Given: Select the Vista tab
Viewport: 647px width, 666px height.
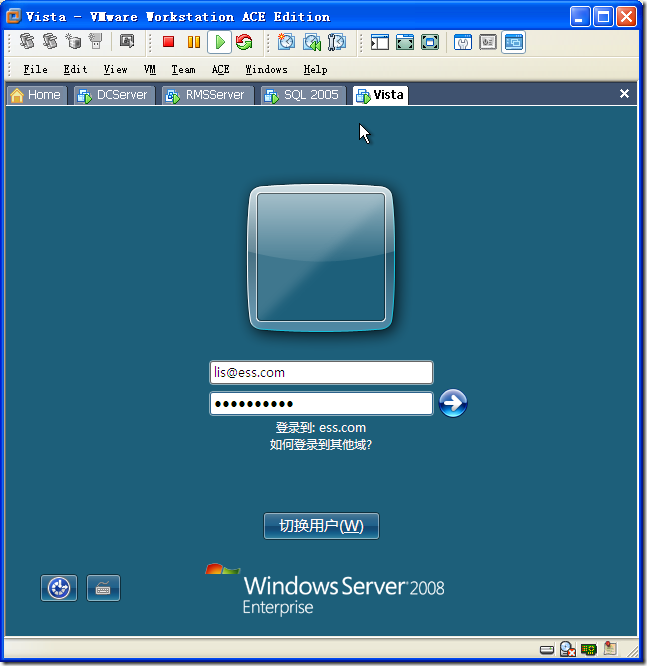Looking at the screenshot, I should [x=381, y=95].
